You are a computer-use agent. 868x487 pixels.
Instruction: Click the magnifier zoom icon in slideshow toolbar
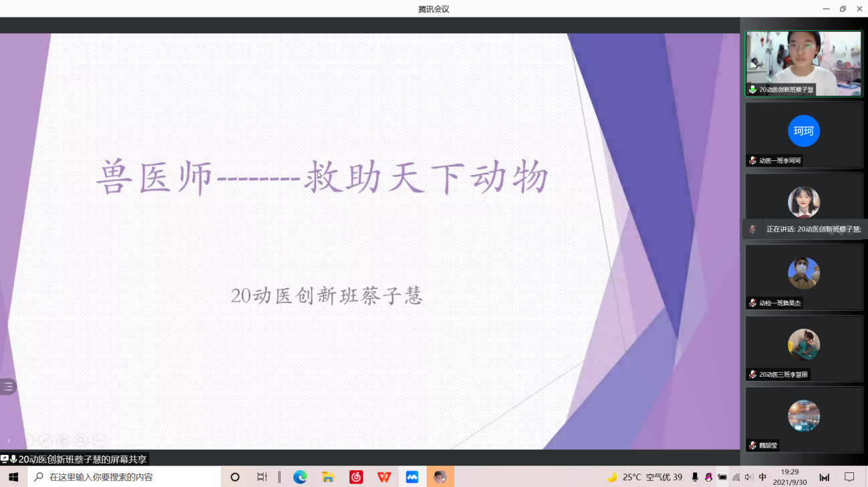(81, 440)
